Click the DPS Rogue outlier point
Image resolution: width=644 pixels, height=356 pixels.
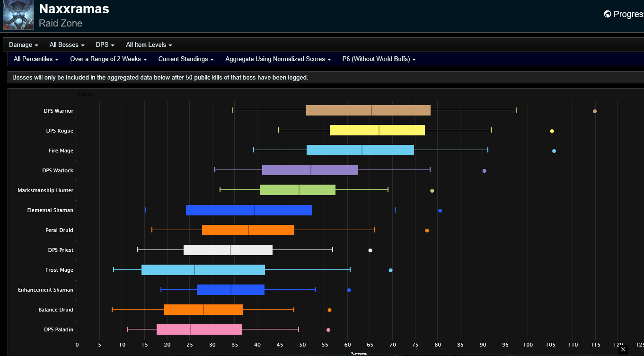(x=552, y=131)
